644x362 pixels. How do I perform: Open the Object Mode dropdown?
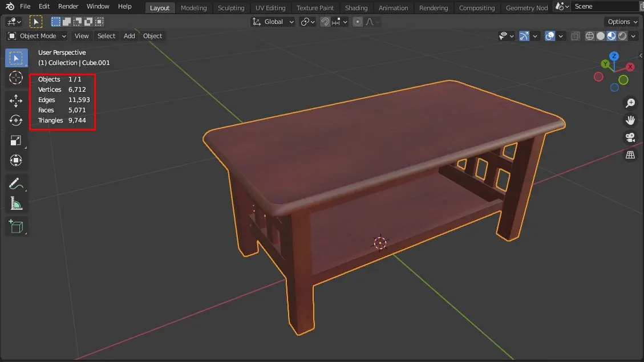[x=37, y=36]
